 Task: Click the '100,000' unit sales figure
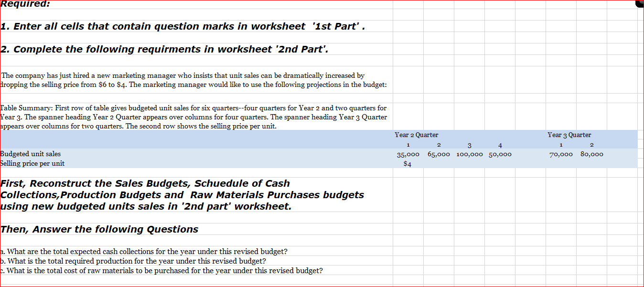point(469,154)
